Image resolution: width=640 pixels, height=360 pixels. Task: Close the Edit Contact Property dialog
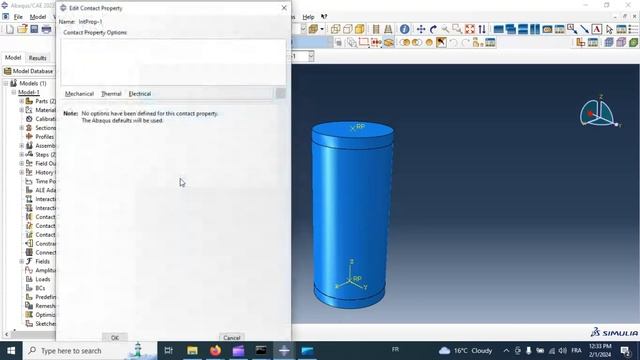point(284,8)
